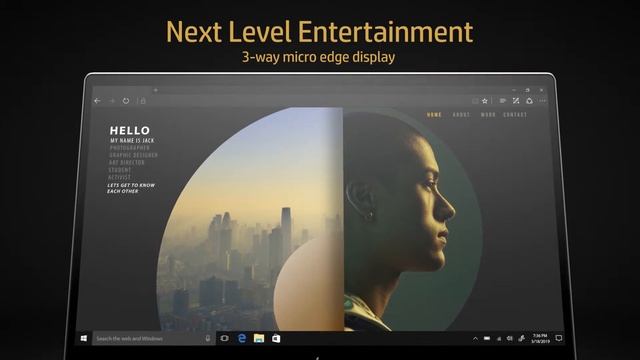Open the web note pen icon
The width and height of the screenshot is (640, 360).
[516, 101]
